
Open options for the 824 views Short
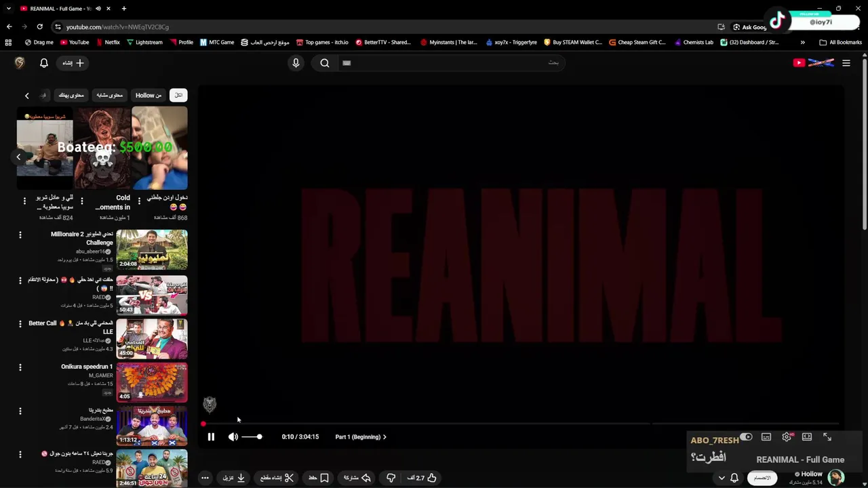[24, 201]
